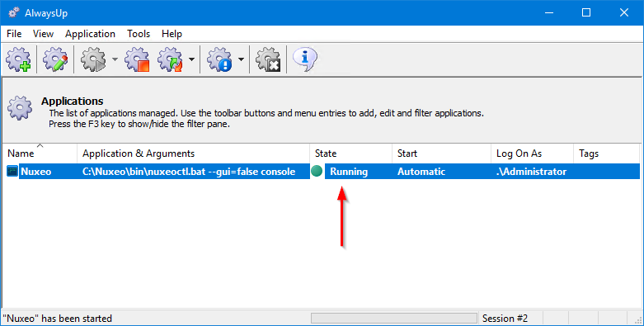Viewport: 644px width, 326px height.
Task: Click the Remove Application gear icon
Action: pos(268,60)
